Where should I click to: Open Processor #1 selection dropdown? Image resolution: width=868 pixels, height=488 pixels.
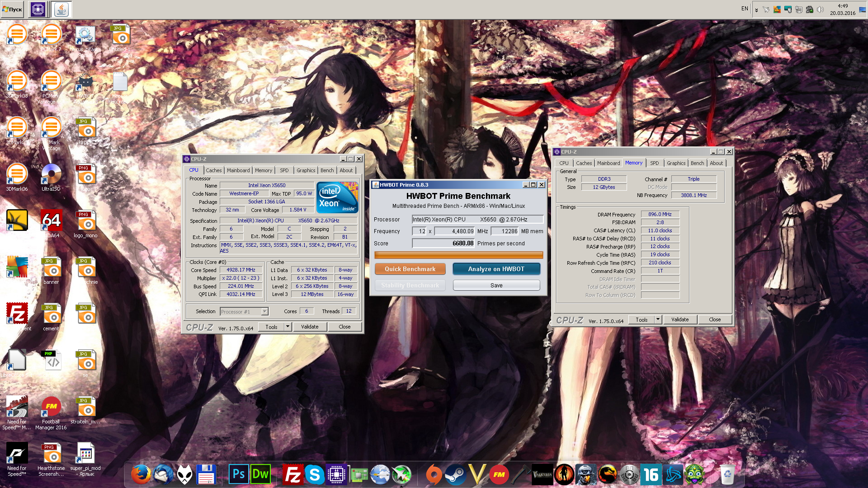point(244,312)
